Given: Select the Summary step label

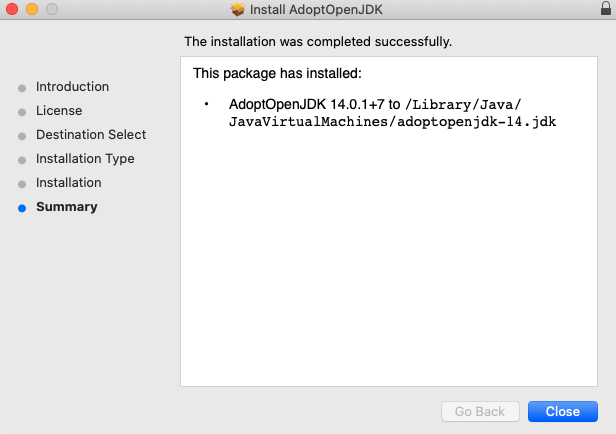Looking at the screenshot, I should pos(67,207).
